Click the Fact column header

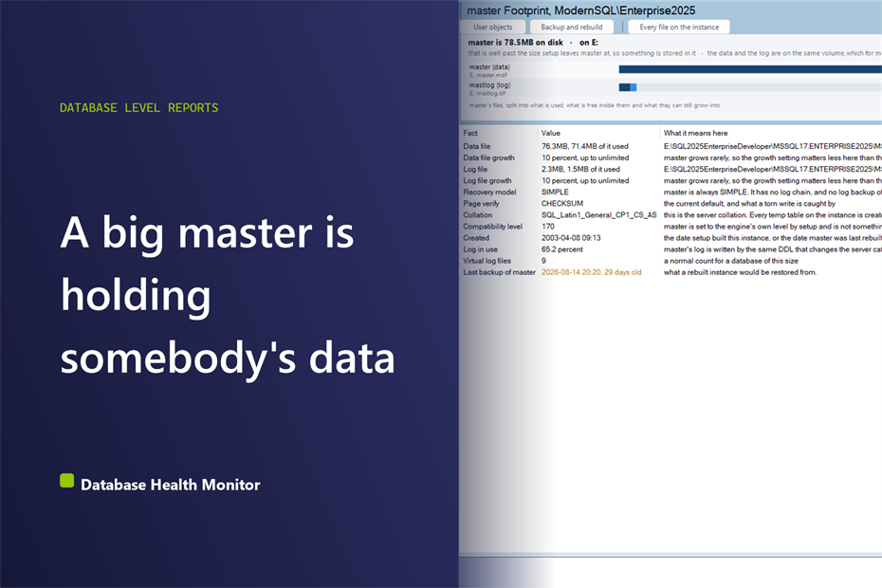pos(470,134)
